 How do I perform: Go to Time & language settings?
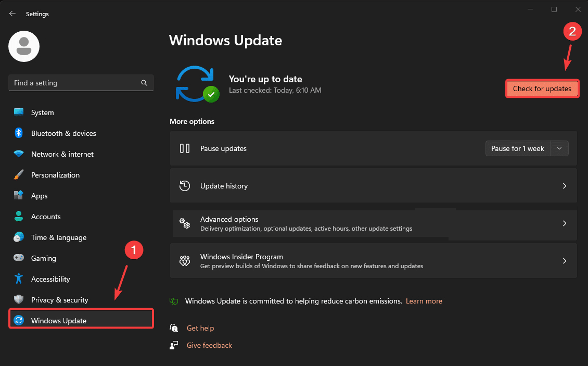click(x=58, y=237)
